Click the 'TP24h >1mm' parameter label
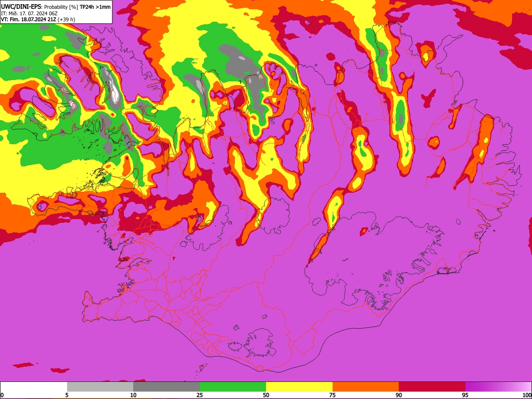 click(x=95, y=7)
